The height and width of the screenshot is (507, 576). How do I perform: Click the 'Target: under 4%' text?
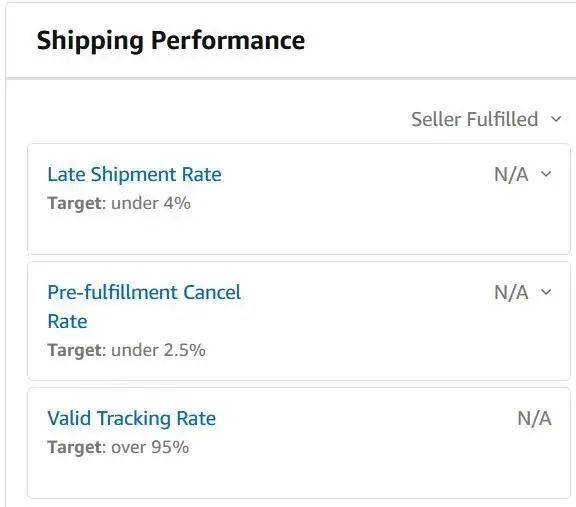(x=119, y=204)
